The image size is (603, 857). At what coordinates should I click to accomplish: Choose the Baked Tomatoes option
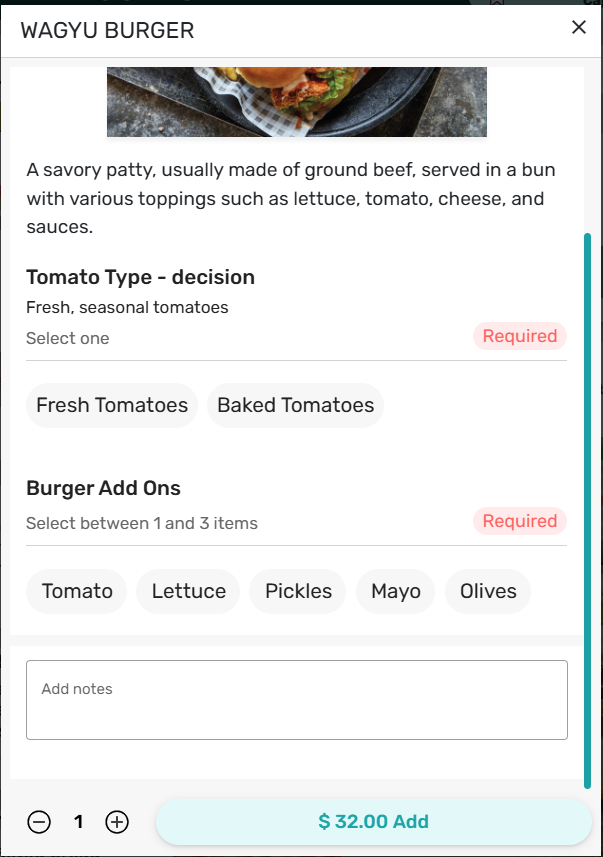[x=295, y=405]
